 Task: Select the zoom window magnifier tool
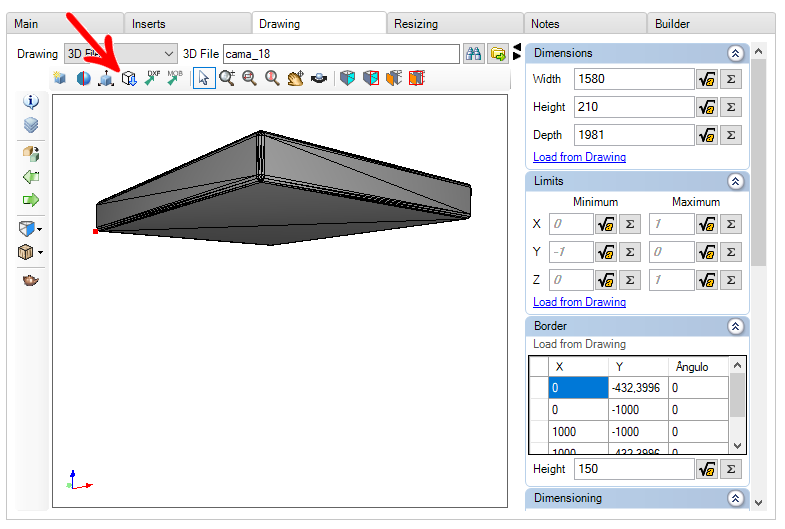tap(249, 78)
